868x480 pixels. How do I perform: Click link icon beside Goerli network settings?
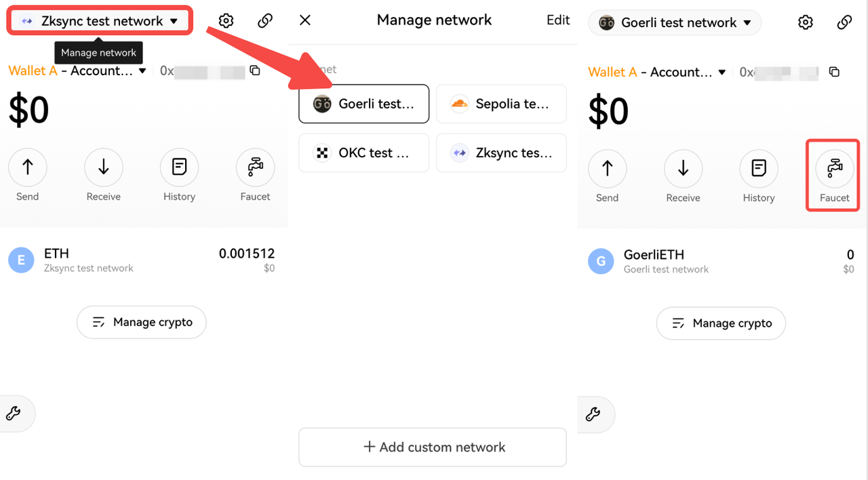[x=844, y=22]
